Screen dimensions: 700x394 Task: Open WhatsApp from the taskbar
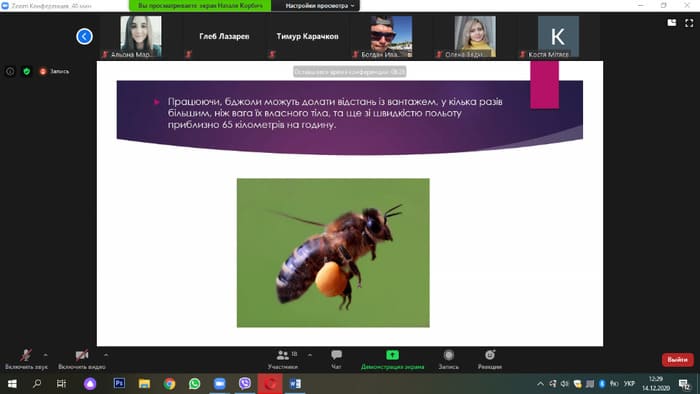pos(194,384)
